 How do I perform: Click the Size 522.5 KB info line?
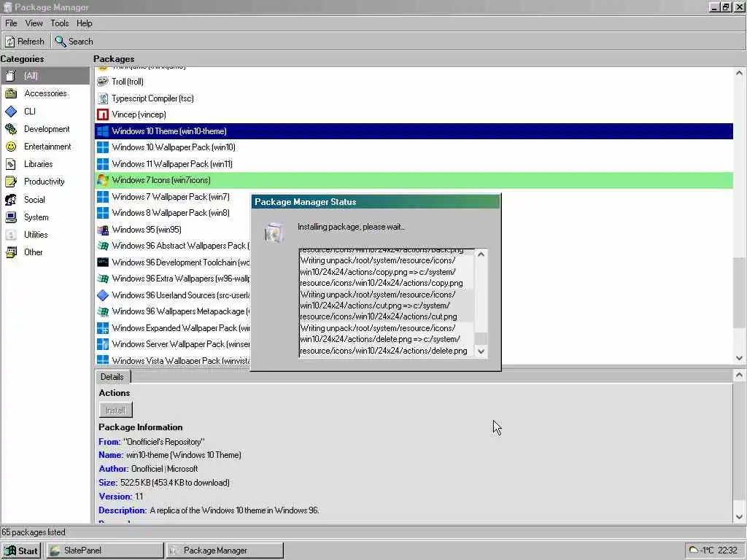(164, 483)
